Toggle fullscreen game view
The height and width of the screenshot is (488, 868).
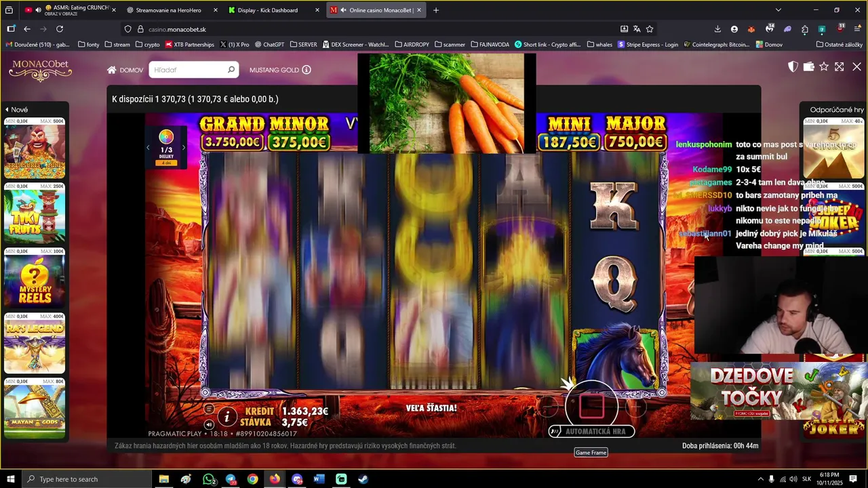pyautogui.click(x=840, y=66)
